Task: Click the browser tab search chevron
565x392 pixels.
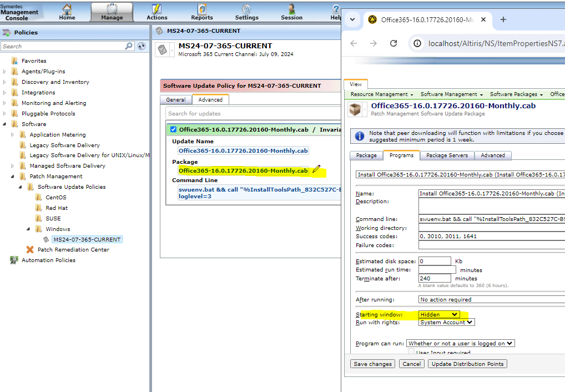Action: 352,19
